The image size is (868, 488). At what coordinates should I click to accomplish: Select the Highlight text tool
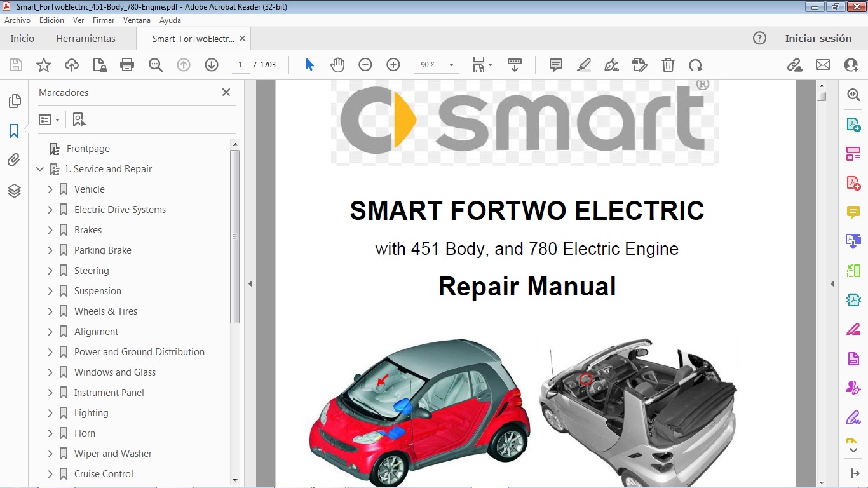[583, 64]
